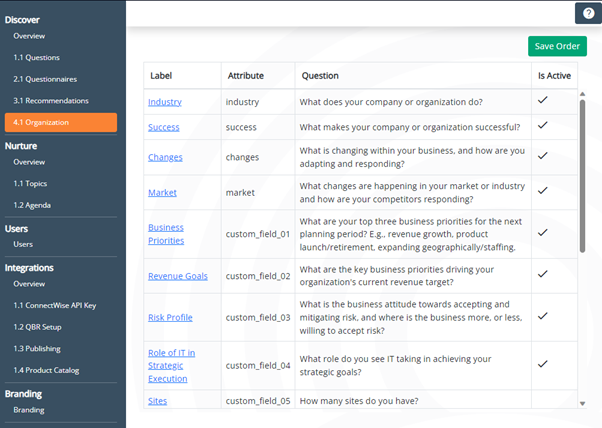
Task: Select the custom_field_01 attribute cell
Action: point(258,234)
